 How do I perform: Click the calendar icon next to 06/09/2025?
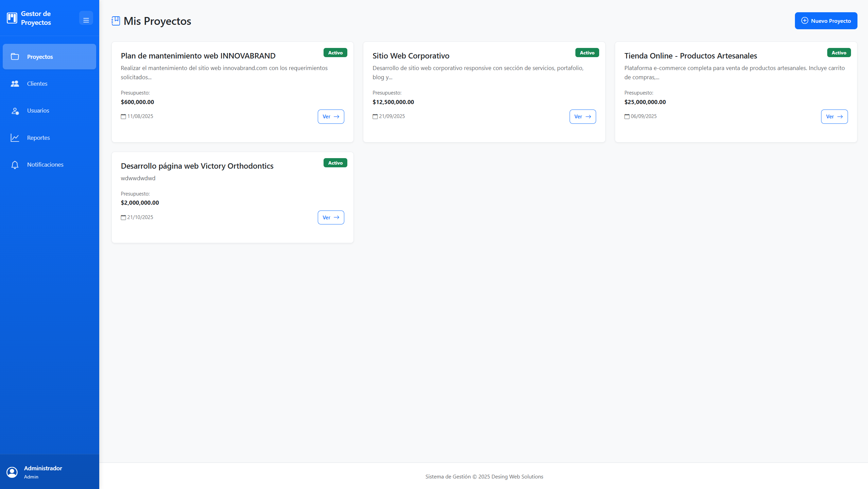tap(627, 116)
